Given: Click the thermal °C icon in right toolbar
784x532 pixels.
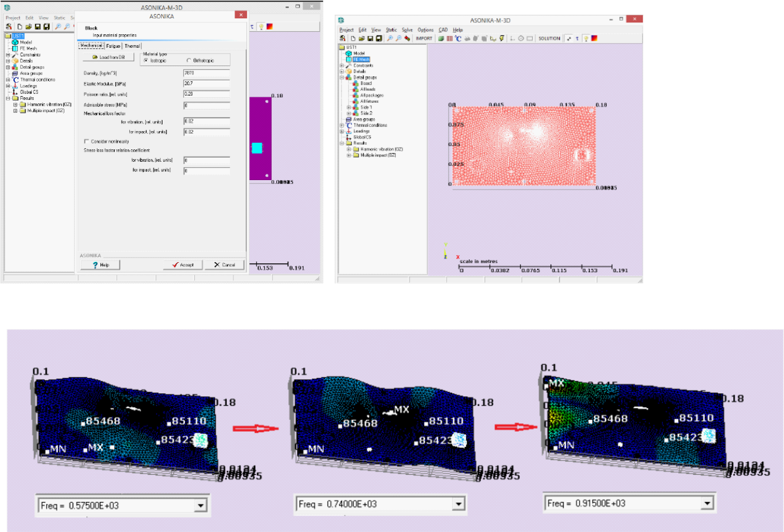Looking at the screenshot, I should [458, 38].
